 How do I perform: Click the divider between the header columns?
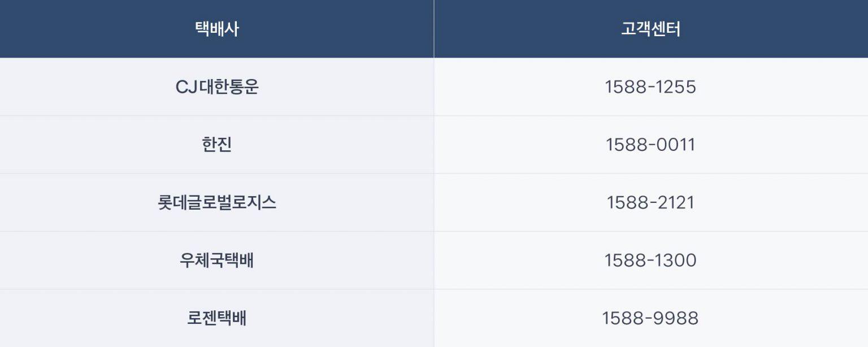coord(434,29)
